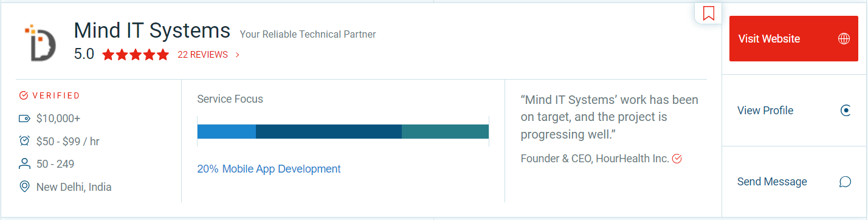Select Send Message
The image size is (868, 220).
coord(794,182)
